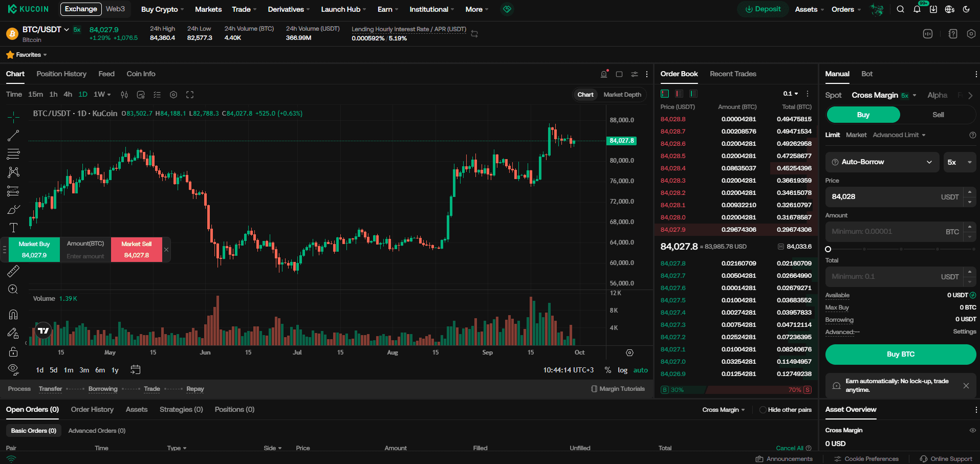
Task: Click Market Sell 84,027.8 button
Action: (x=137, y=250)
